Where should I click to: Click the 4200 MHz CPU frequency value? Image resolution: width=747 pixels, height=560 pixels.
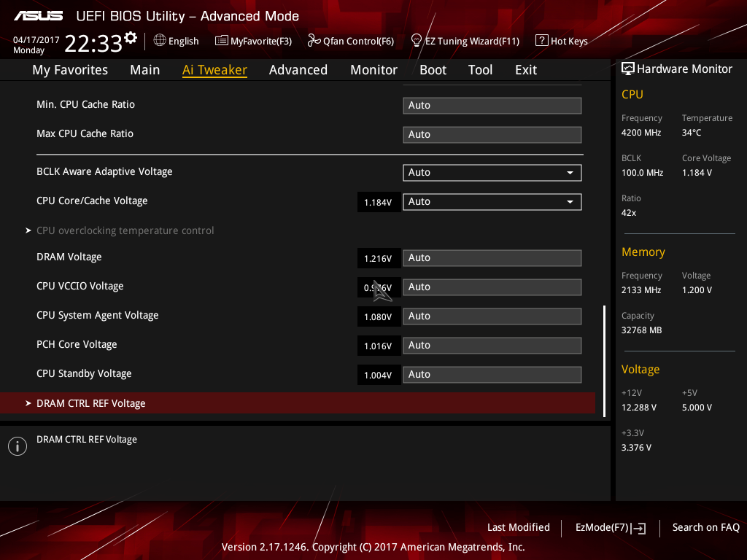coord(641,133)
